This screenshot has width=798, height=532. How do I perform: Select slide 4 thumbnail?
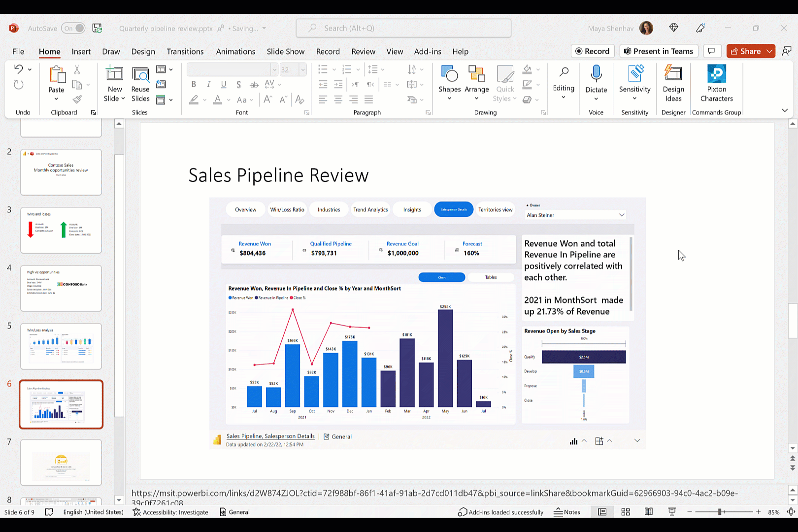[61, 289]
